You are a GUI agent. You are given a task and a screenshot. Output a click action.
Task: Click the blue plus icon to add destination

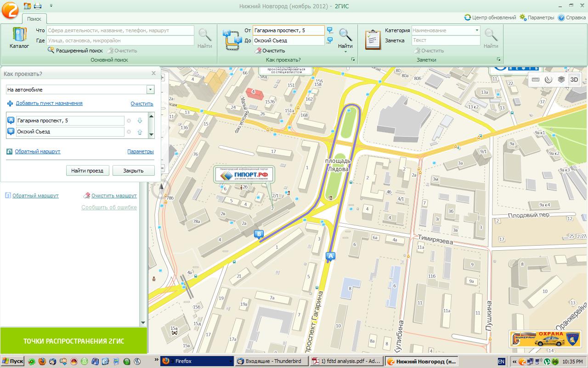(10, 103)
